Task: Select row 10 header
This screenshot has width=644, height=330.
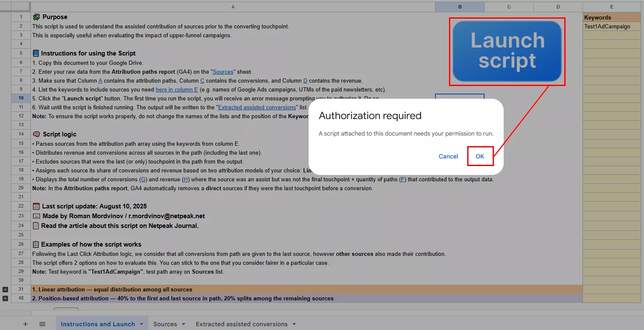Action: coord(21,98)
